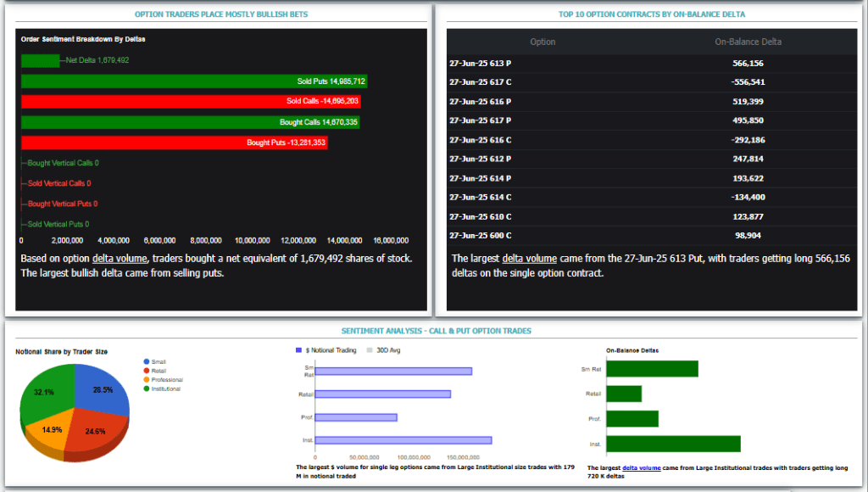Select the 27-Jun-25 616 P row
868x492 pixels.
click(x=652, y=102)
